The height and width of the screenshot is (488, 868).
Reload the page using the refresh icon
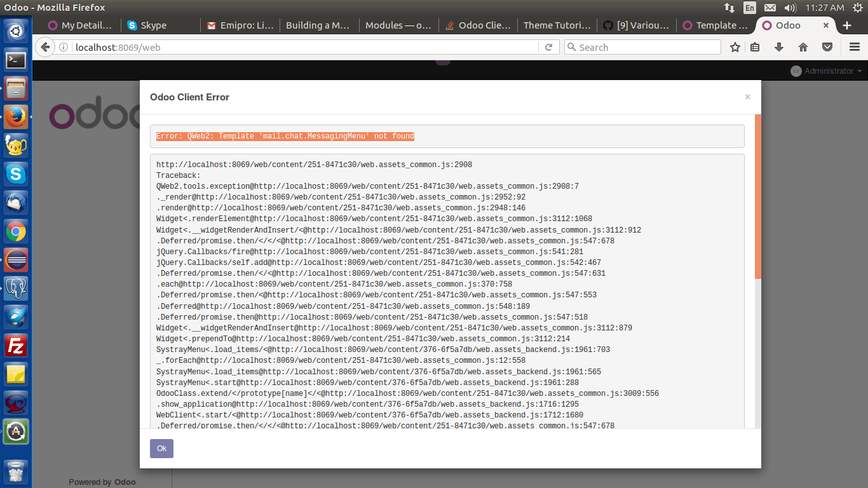pos(548,47)
